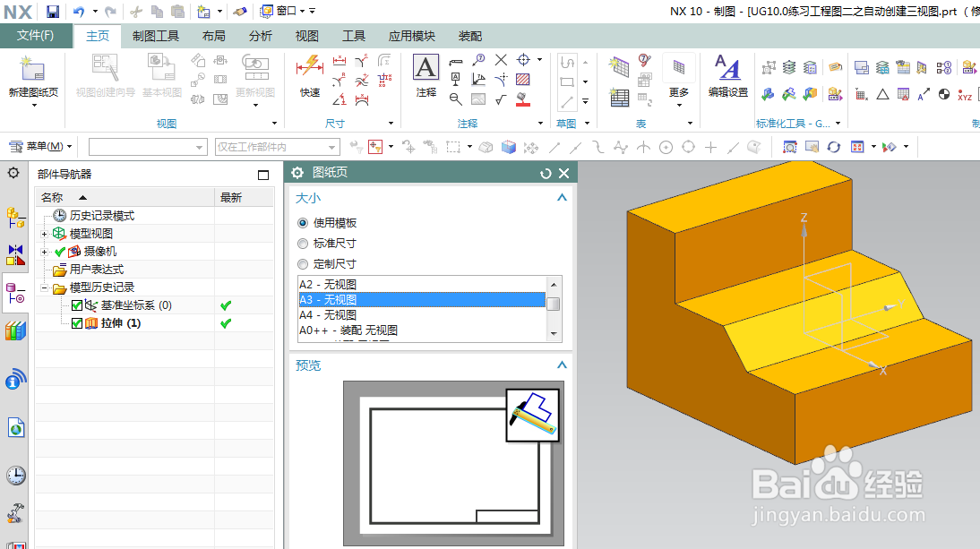Viewport: 980px width, 549px height.
Task: Click the template list scroll-down arrow
Action: [553, 334]
